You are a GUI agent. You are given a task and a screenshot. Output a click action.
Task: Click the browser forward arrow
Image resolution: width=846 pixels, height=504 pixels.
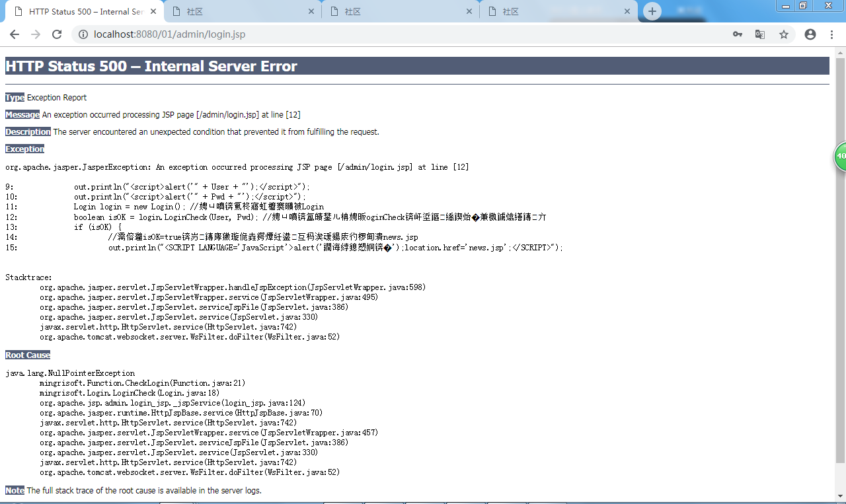(x=36, y=34)
